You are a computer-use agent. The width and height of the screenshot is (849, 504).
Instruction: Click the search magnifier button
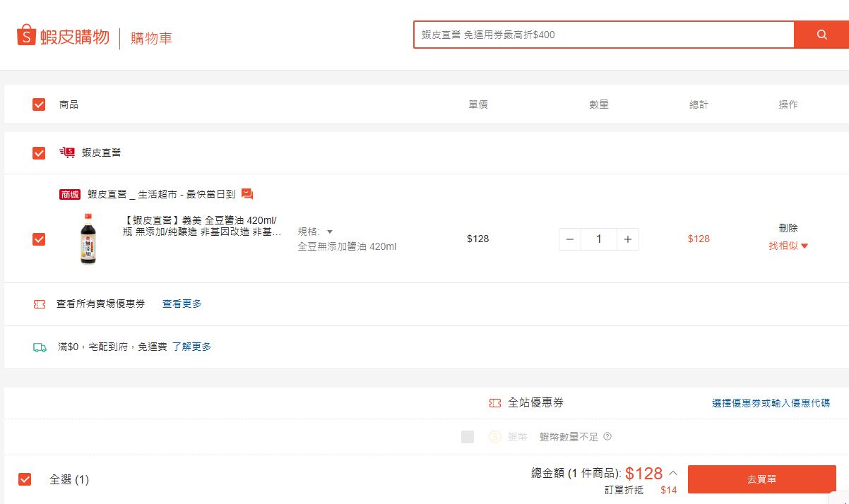click(821, 35)
